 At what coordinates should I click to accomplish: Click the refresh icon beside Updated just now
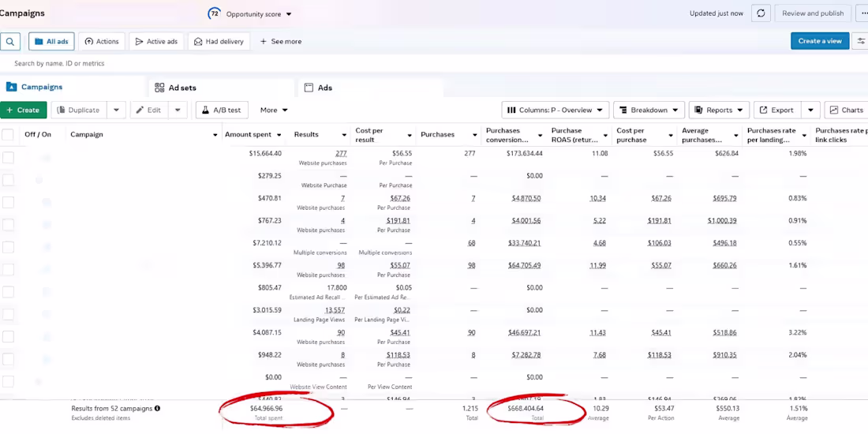761,13
